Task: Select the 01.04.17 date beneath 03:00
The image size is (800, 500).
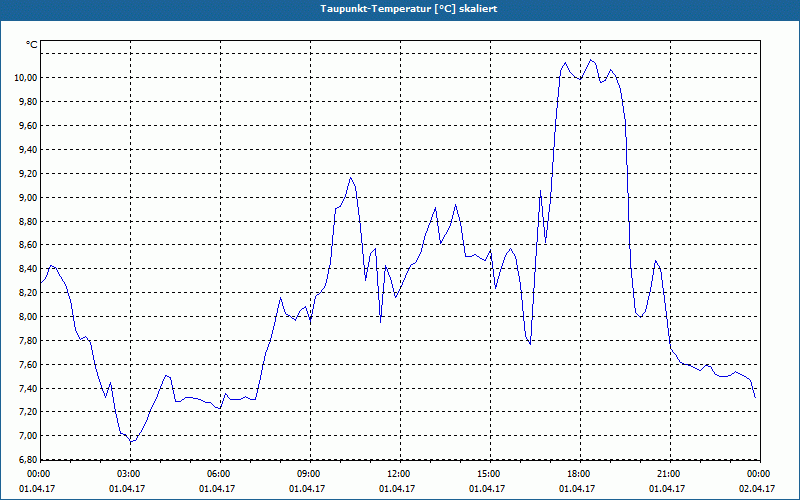Action: point(127,489)
